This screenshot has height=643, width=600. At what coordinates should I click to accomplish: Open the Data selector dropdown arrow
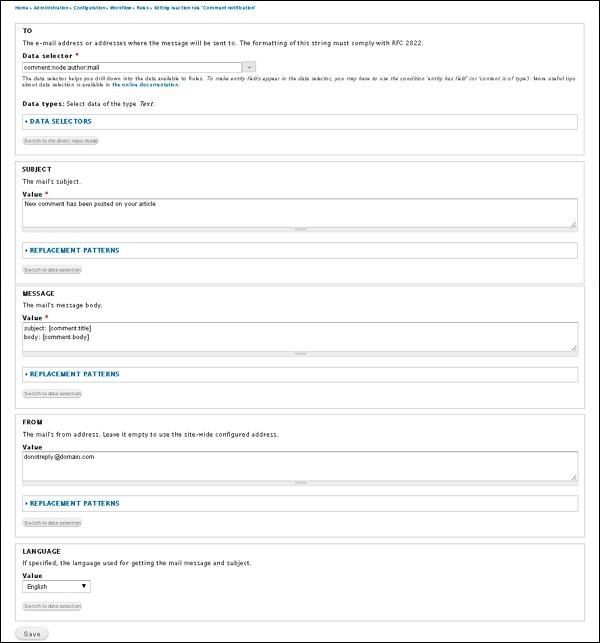click(x=249, y=67)
